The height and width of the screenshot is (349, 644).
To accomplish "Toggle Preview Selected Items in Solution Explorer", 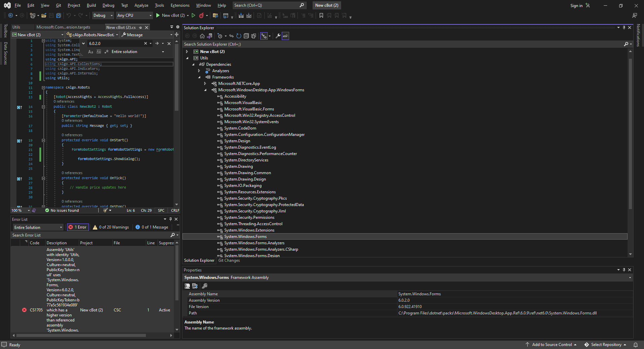I will (285, 36).
